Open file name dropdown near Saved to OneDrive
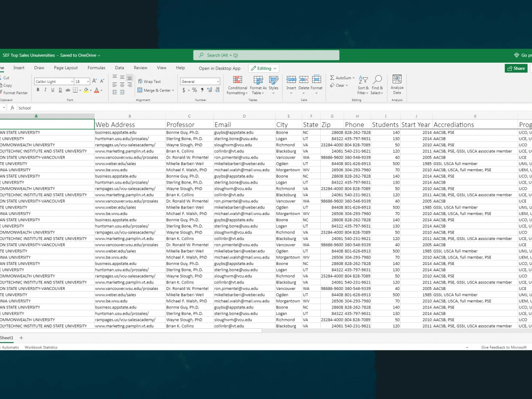The width and height of the screenshot is (532, 399). pyautogui.click(x=99, y=55)
